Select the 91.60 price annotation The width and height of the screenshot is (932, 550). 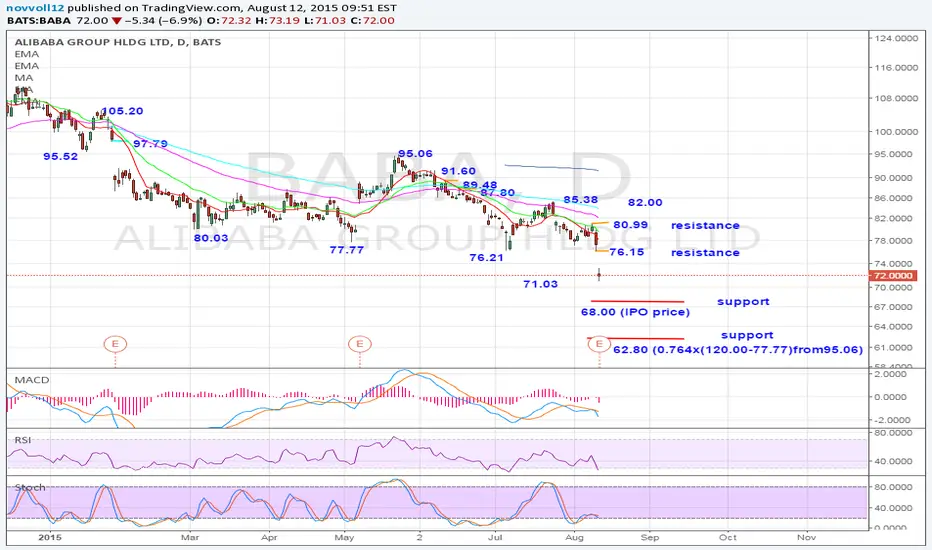458,171
